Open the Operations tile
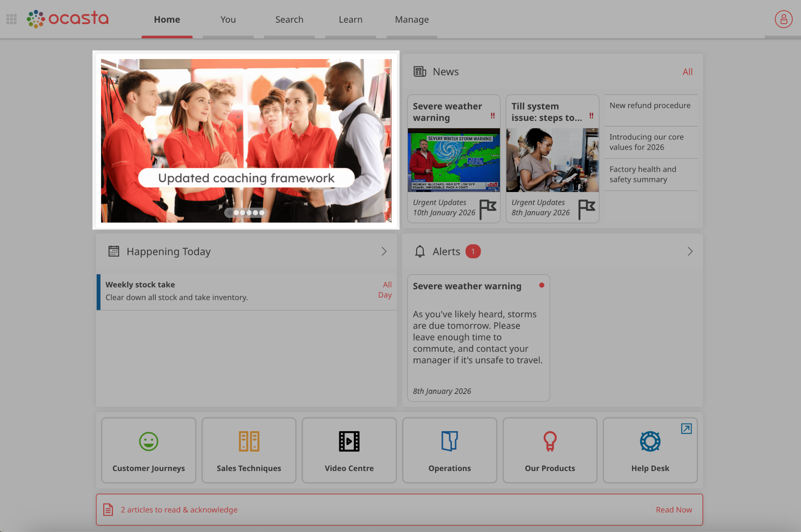Screen dimensions: 801x532 449,450
